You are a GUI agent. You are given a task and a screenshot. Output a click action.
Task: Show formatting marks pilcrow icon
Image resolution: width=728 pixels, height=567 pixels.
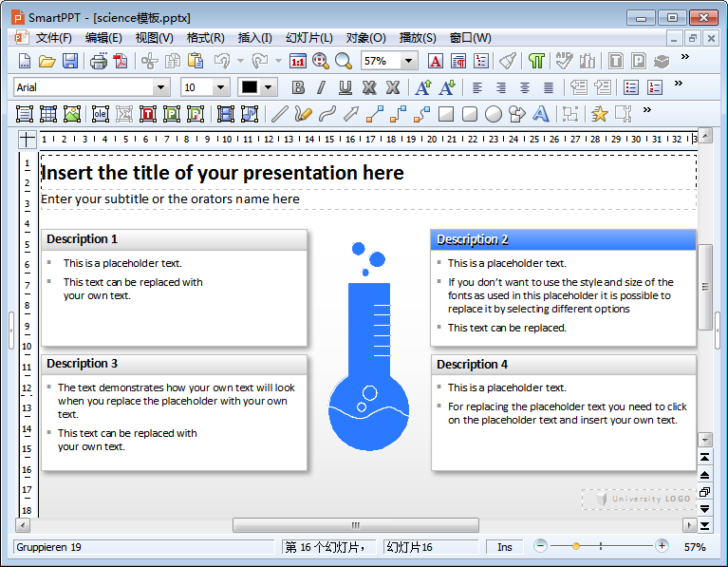click(x=536, y=61)
